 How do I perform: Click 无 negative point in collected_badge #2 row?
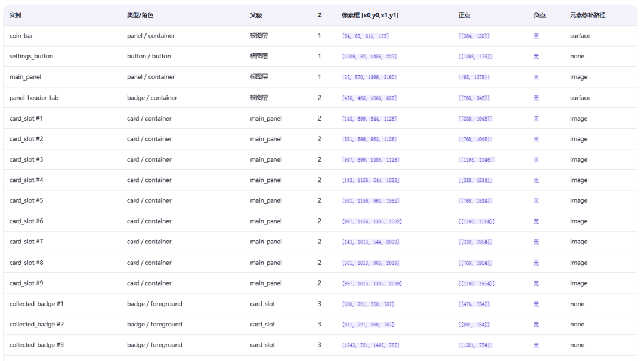tap(537, 325)
